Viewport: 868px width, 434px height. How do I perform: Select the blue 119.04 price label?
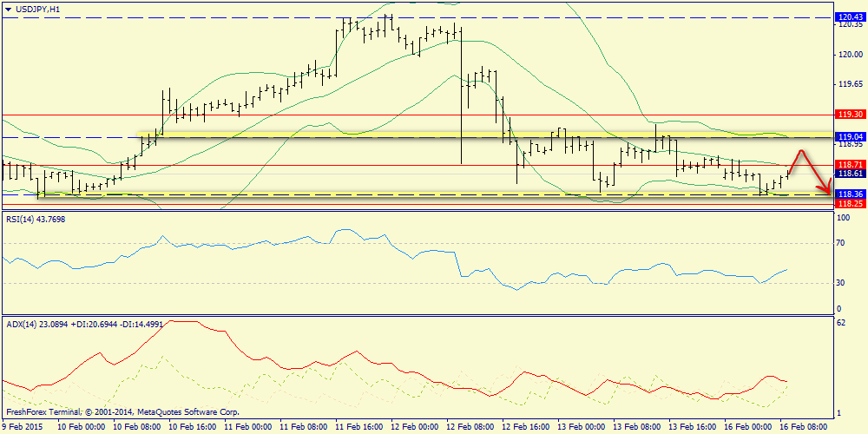tap(851, 135)
